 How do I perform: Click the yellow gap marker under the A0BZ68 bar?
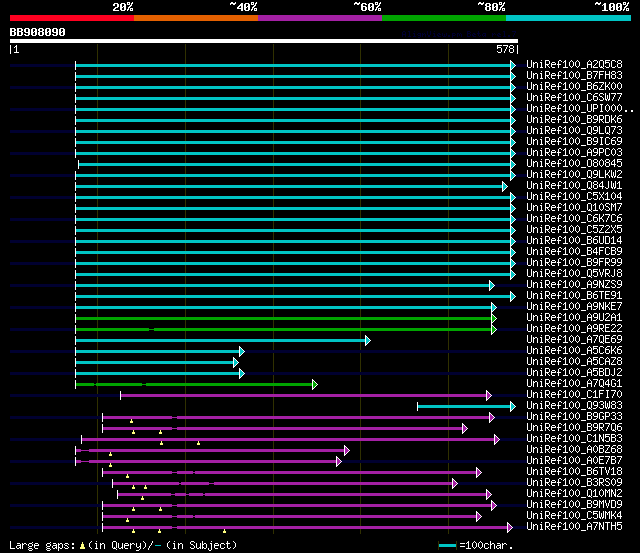110,454
